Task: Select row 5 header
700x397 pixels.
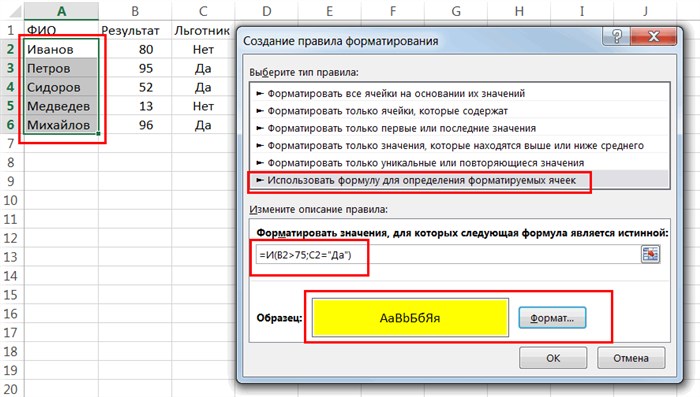Action: [x=11, y=106]
